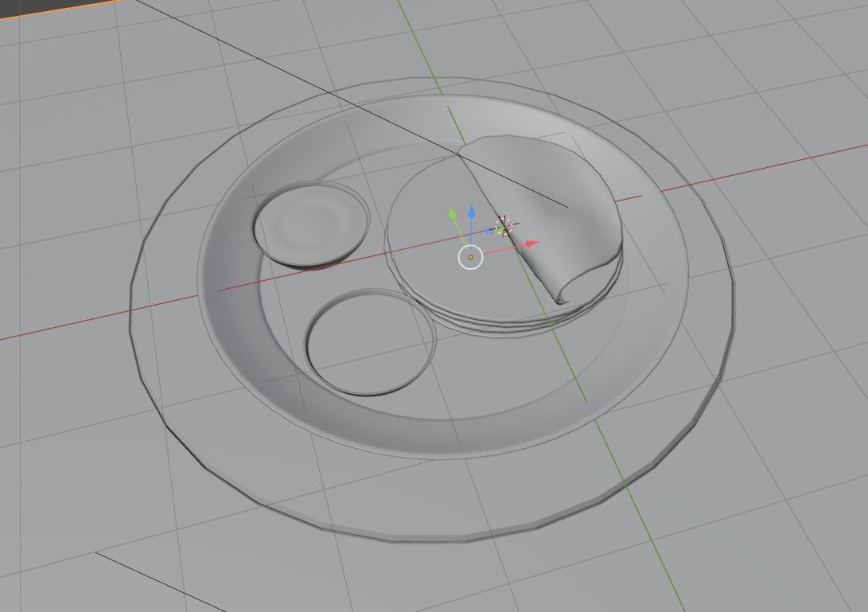Grab the green Y-axis move arrow
Viewport: 868px width, 612px height.
point(453,214)
